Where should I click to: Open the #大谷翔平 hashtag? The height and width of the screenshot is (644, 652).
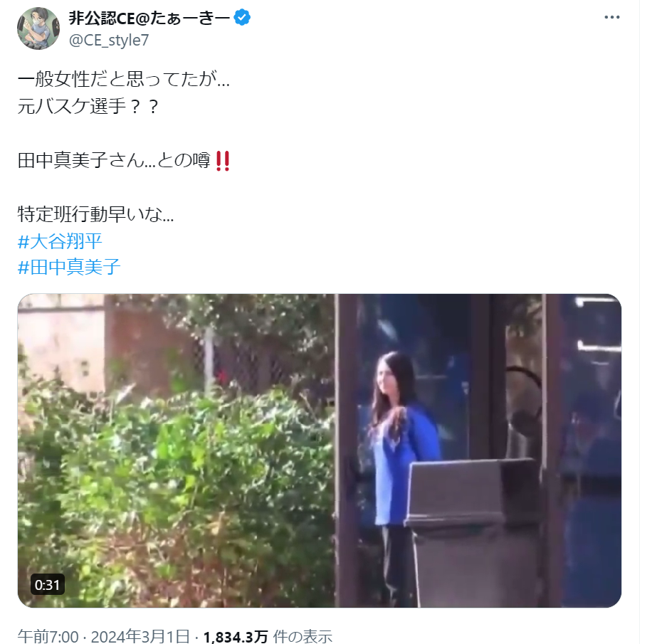point(60,241)
